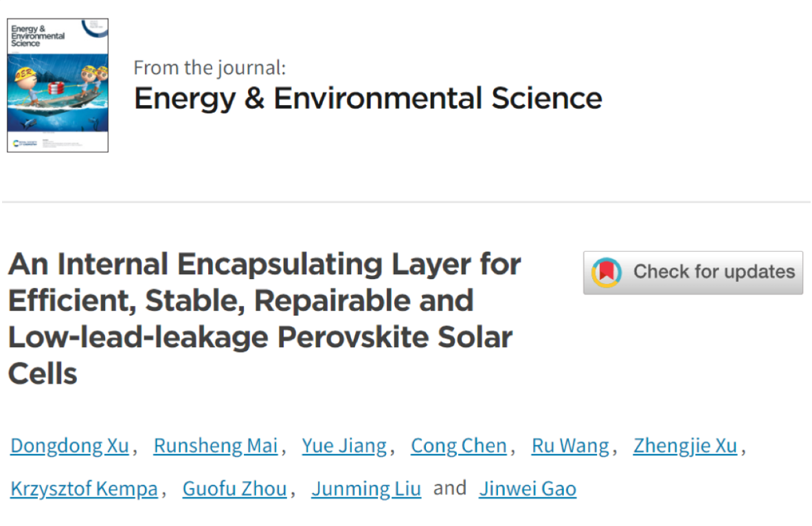
Task: Click the Guofu Zhou author link
Action: 234,489
